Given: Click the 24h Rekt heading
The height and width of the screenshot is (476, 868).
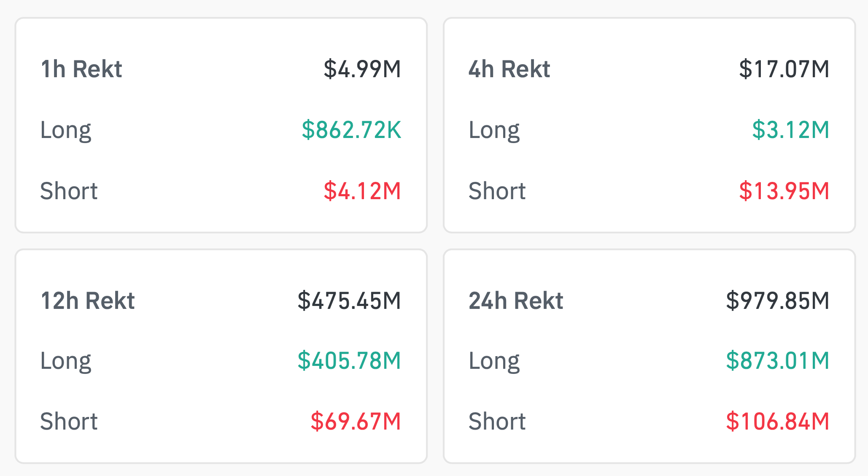Looking at the screenshot, I should (x=516, y=300).
